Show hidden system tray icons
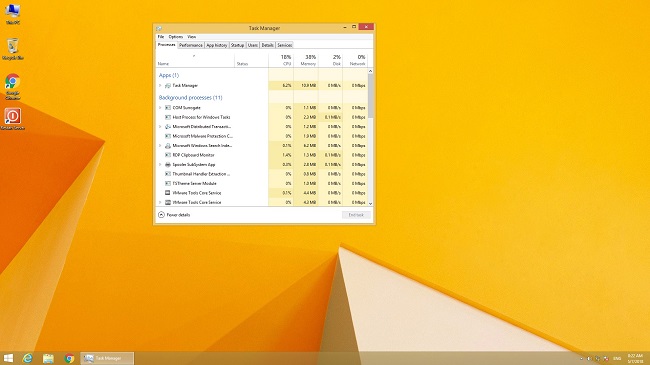Screen dimensions: 650x365 581,358
